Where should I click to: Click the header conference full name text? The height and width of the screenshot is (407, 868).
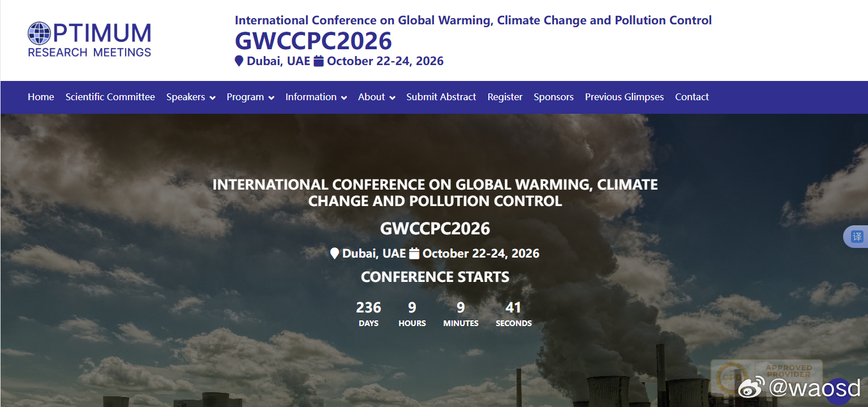coord(474,20)
